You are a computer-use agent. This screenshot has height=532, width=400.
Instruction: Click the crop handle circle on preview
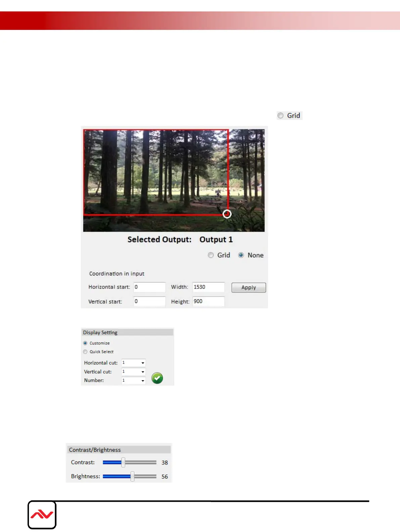(x=227, y=214)
